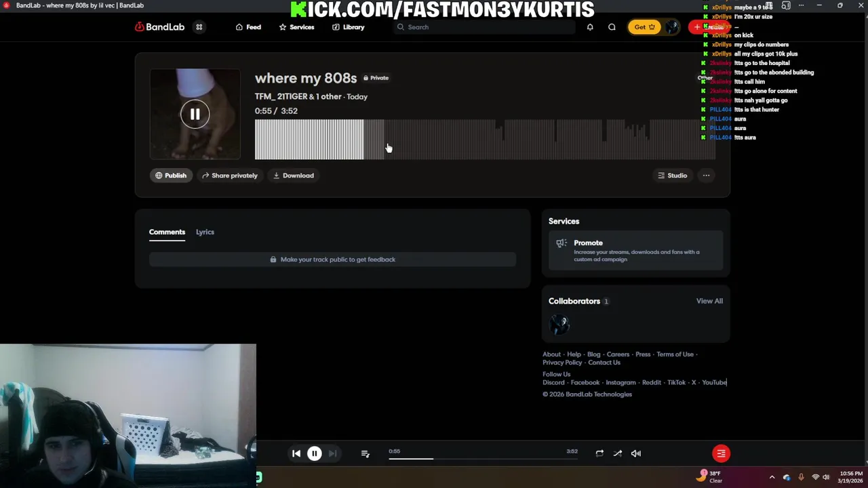Viewport: 868px width, 488px height.
Task: Open the play queue icon
Action: pyautogui.click(x=365, y=453)
